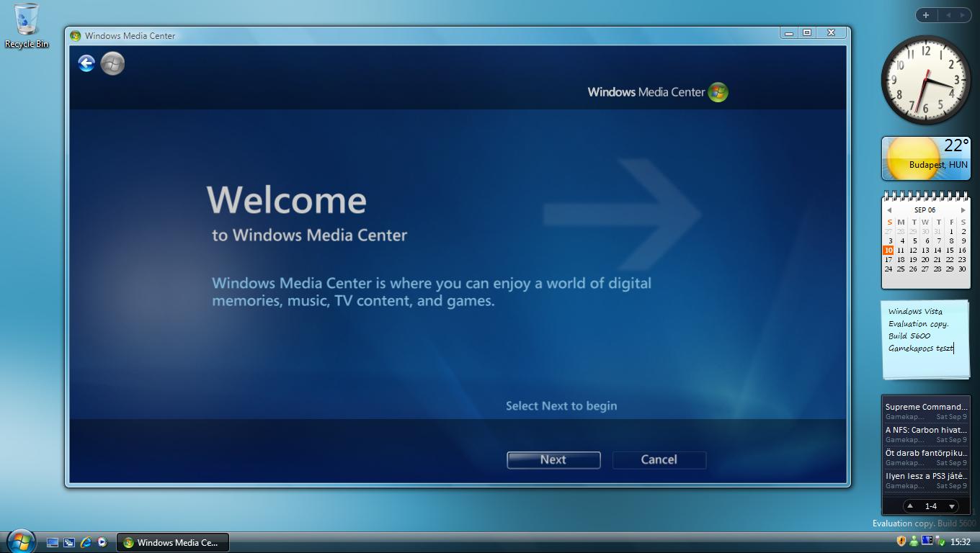Open the Windows Start menu orb
This screenshot has height=553, width=980.
pyautogui.click(x=21, y=541)
